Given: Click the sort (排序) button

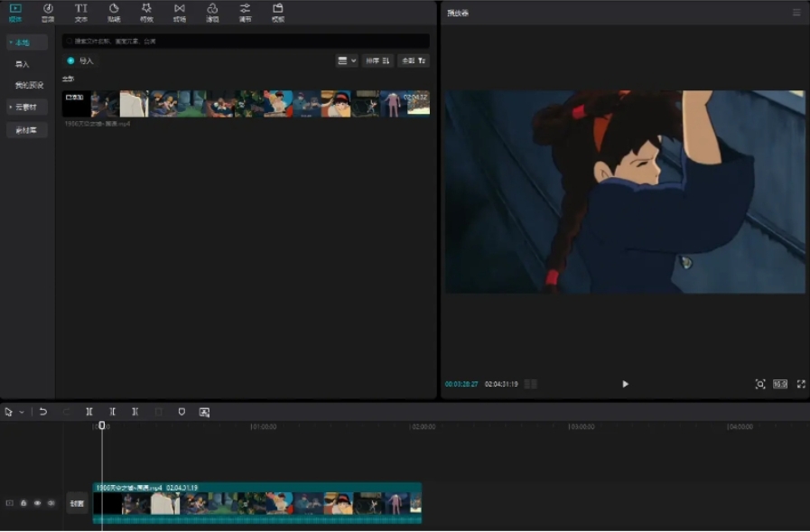Looking at the screenshot, I should [x=377, y=61].
